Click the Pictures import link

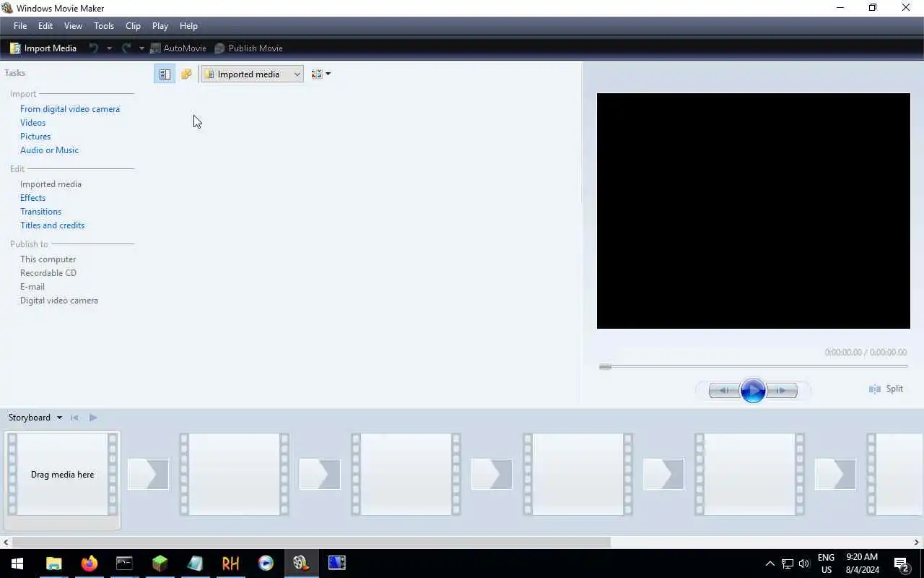coord(35,137)
